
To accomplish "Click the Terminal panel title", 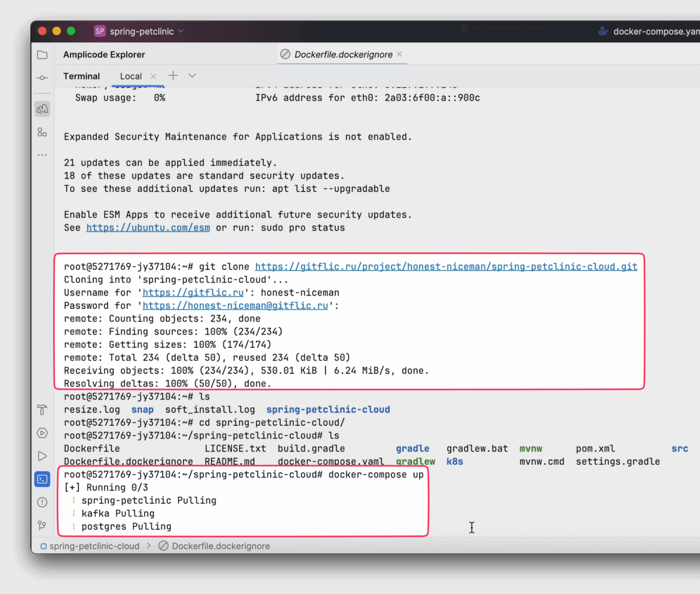I will (x=82, y=76).
